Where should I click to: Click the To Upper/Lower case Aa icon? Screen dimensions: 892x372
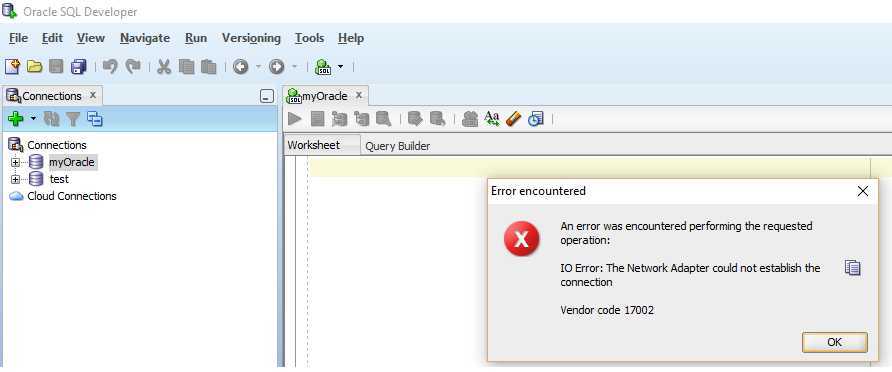492,118
